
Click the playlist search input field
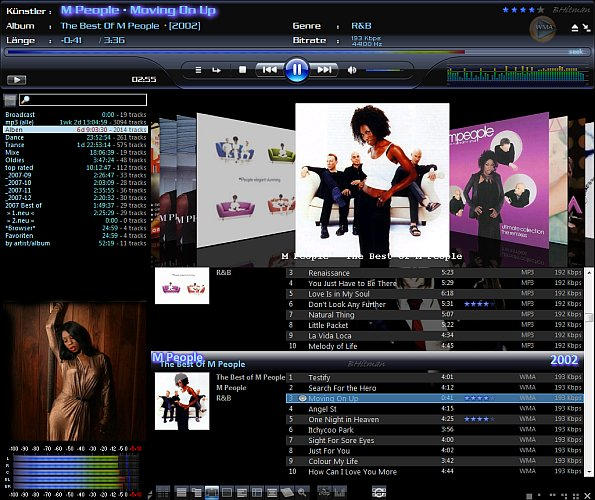83,100
